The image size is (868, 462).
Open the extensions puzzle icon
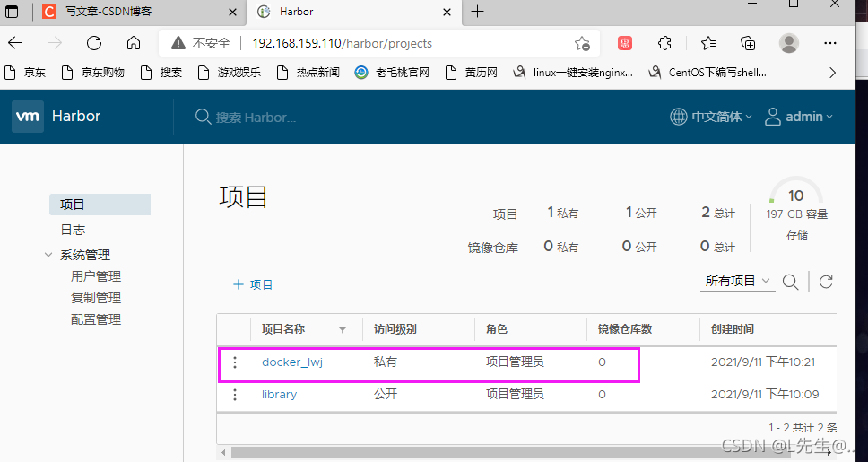click(x=664, y=43)
